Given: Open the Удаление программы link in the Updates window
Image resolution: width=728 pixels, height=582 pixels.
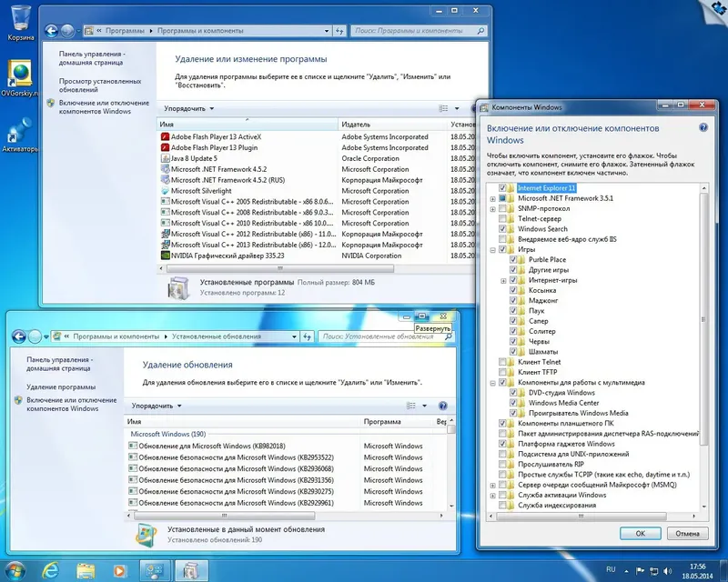Looking at the screenshot, I should click(x=61, y=387).
